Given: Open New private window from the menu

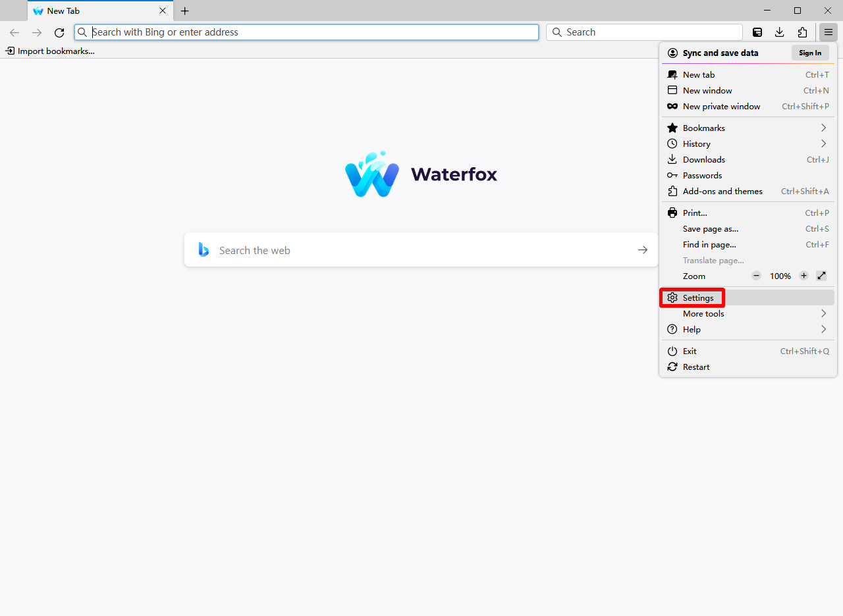Looking at the screenshot, I should point(721,106).
